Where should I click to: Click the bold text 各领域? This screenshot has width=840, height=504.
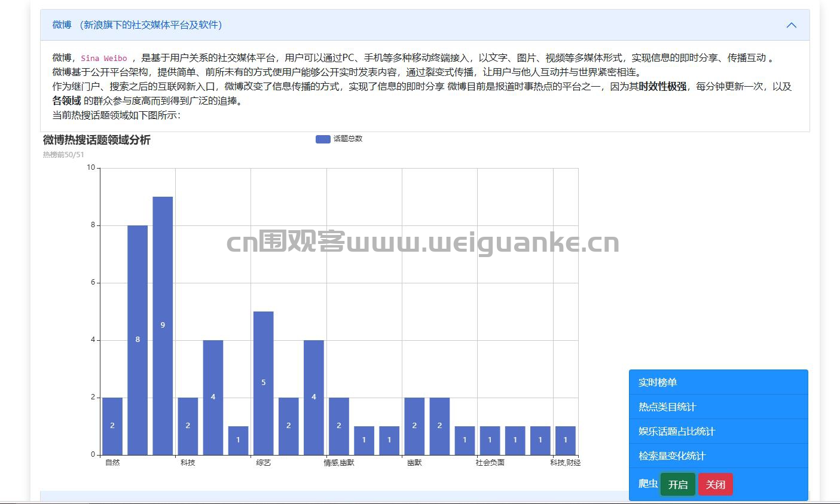(66, 101)
